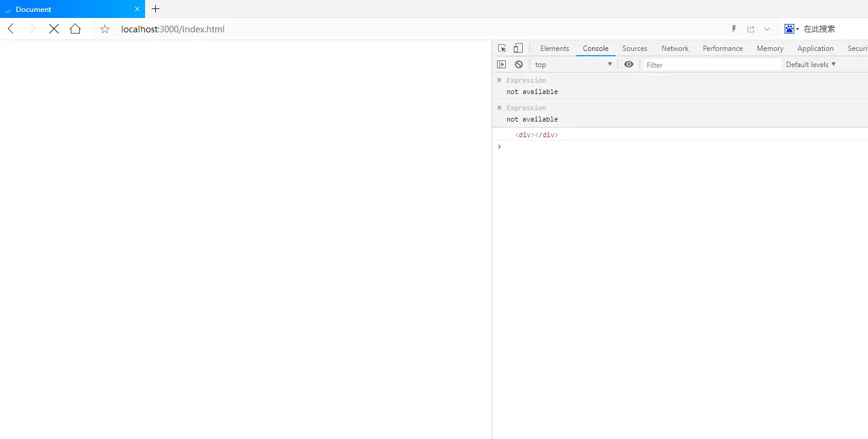Show the console sidebar
Image resolution: width=868 pixels, height=439 pixels.
pos(502,65)
